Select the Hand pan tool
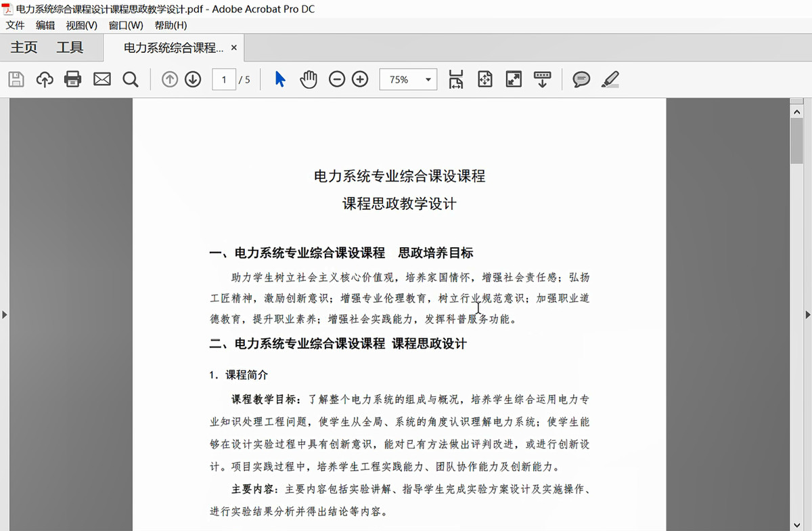 pos(309,79)
